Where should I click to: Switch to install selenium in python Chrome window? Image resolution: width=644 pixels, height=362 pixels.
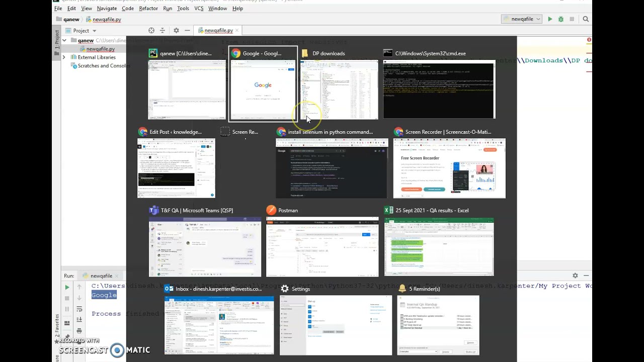coord(332,168)
